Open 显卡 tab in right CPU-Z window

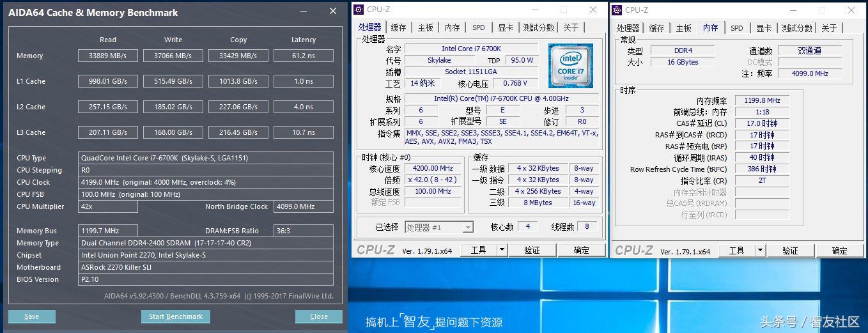[x=764, y=28]
